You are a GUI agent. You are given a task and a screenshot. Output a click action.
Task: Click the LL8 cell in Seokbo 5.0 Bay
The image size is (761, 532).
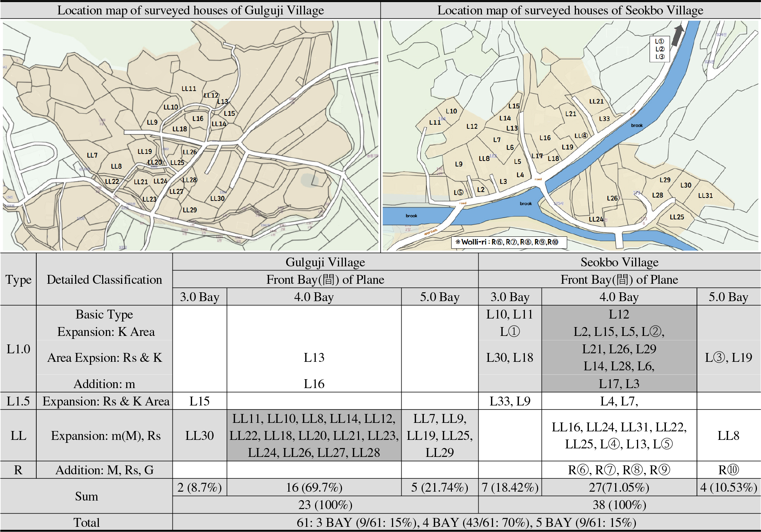point(728,436)
